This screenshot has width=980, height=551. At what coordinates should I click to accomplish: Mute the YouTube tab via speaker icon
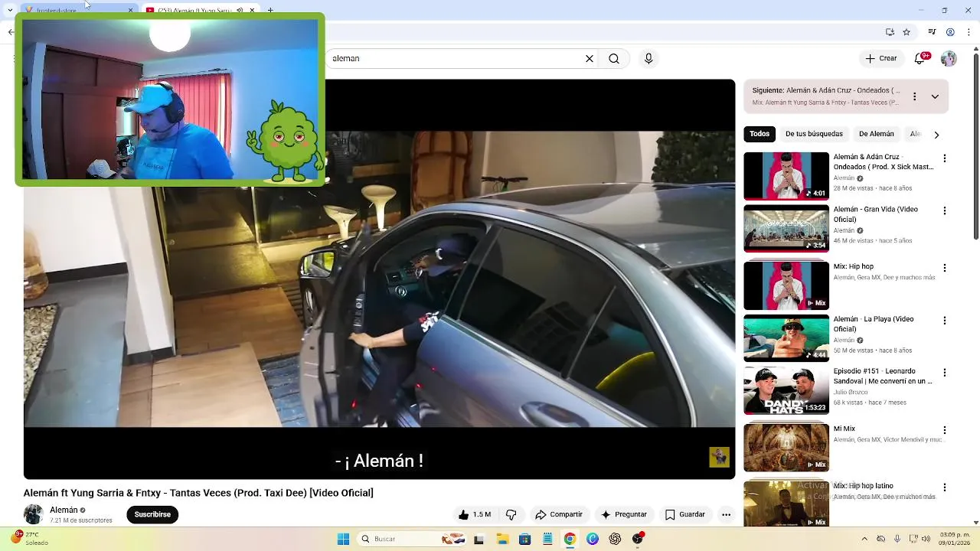240,10
